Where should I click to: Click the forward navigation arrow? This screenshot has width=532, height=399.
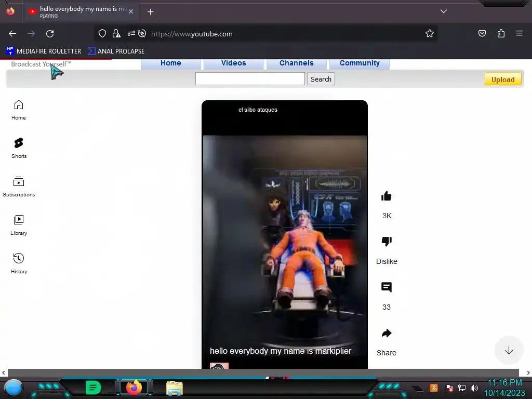[x=31, y=34]
